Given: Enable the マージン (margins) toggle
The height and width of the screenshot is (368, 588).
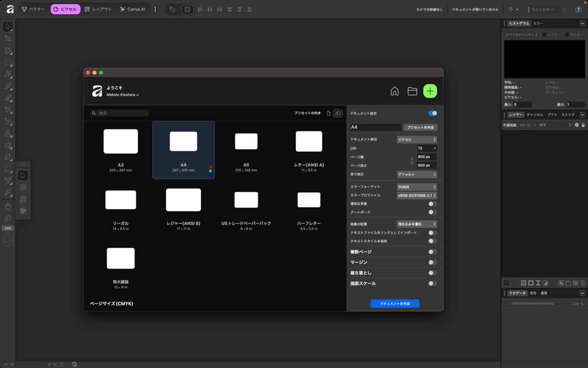Looking at the screenshot, I should (432, 263).
